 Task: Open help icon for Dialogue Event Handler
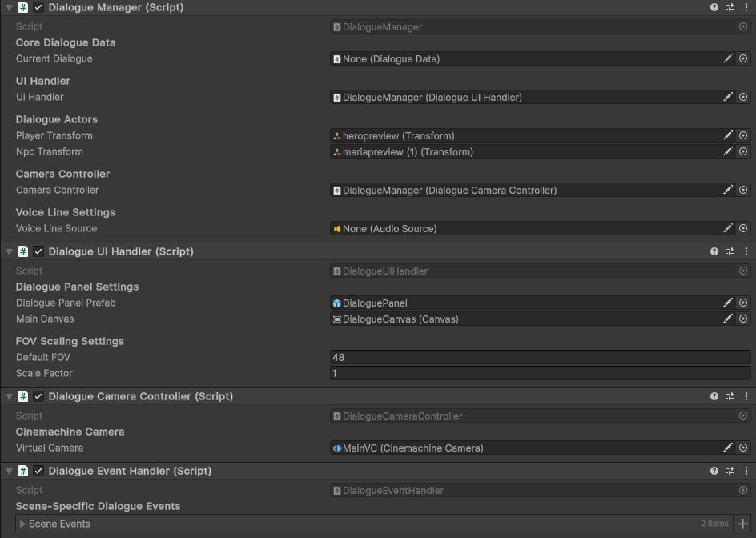coord(714,471)
